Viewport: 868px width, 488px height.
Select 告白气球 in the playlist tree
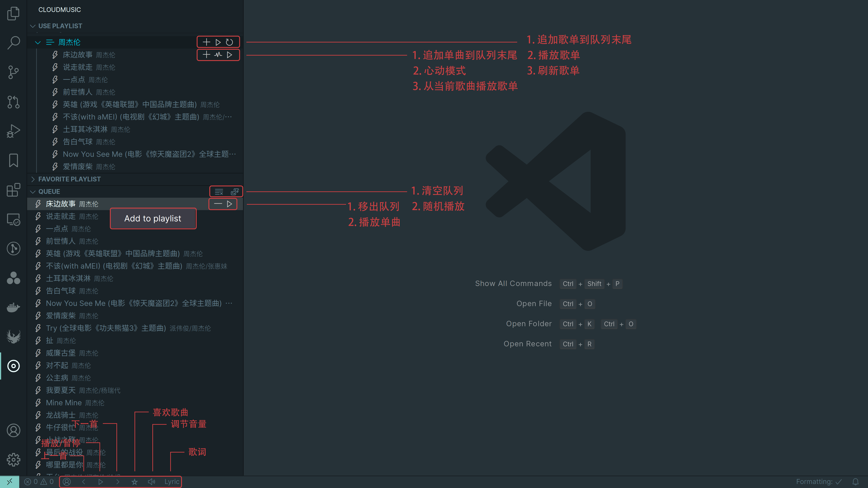coord(135,142)
